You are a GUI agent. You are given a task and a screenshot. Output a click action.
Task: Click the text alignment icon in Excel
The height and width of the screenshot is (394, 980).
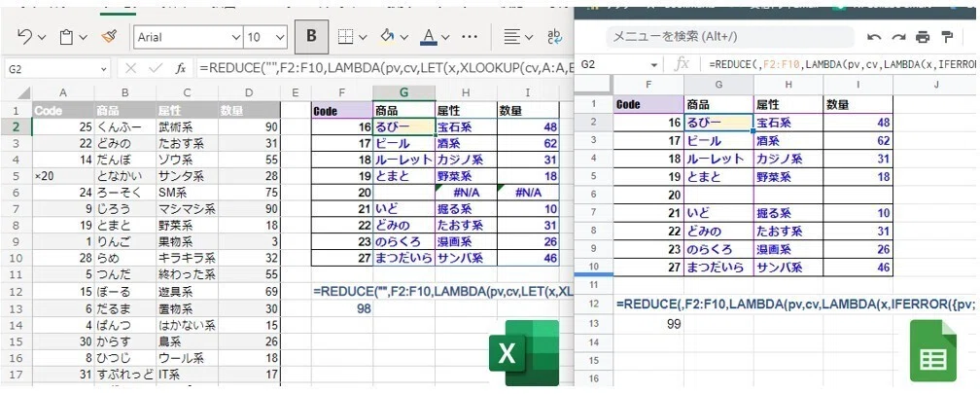(511, 37)
